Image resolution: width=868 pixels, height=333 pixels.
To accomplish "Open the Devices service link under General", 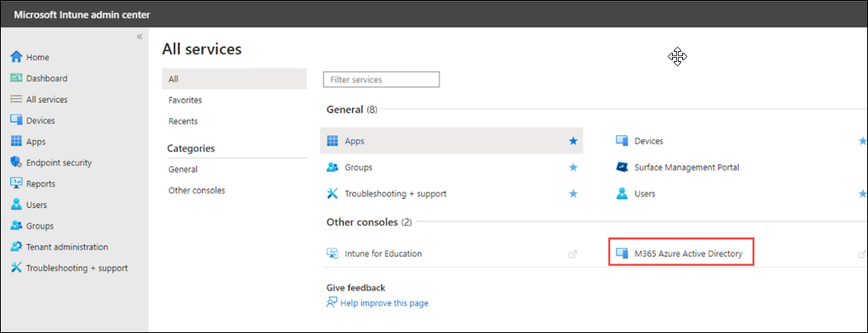I will click(649, 141).
